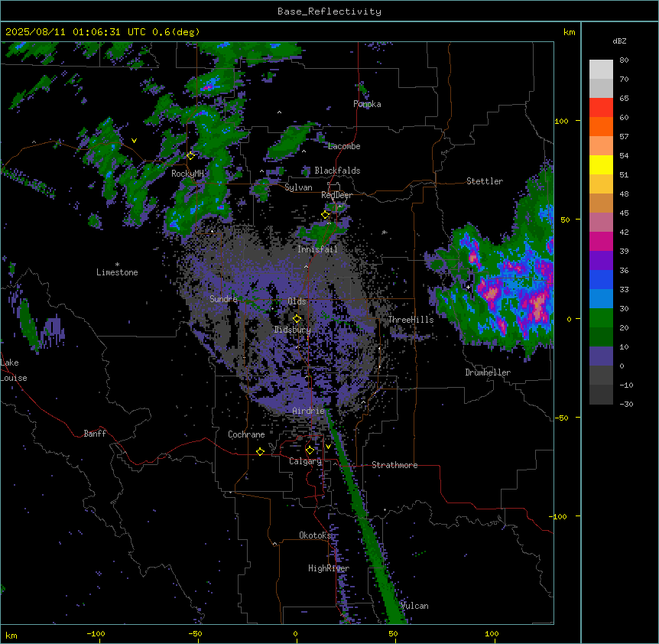Click the dBZ legend heading

click(x=619, y=41)
